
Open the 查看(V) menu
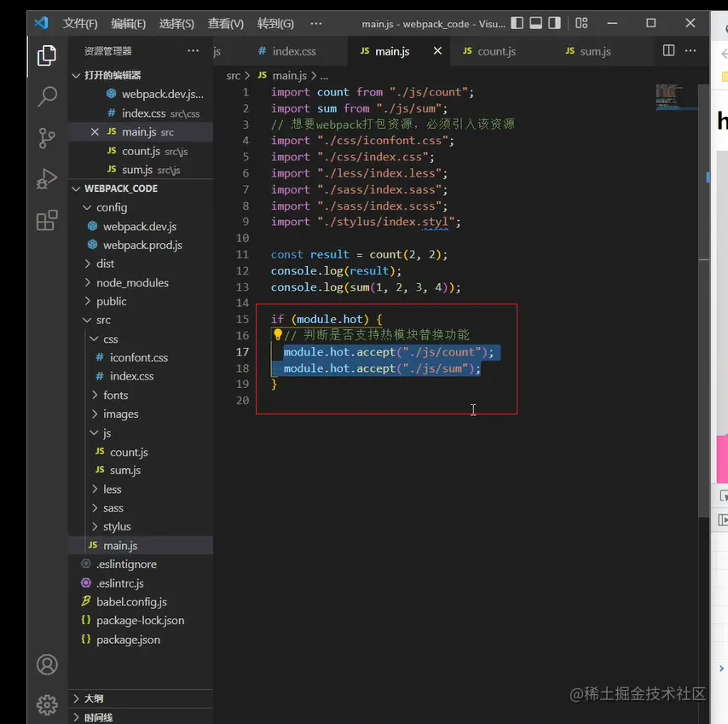click(226, 23)
